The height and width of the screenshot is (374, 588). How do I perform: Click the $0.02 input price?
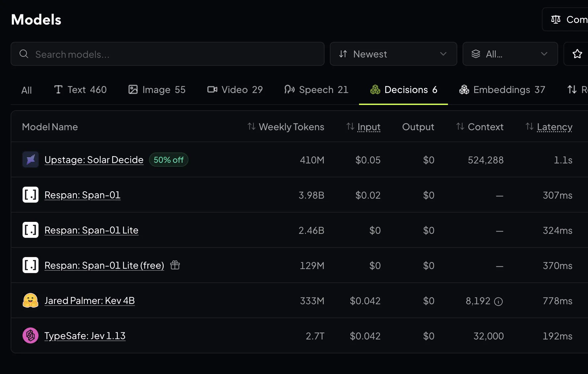tap(368, 195)
